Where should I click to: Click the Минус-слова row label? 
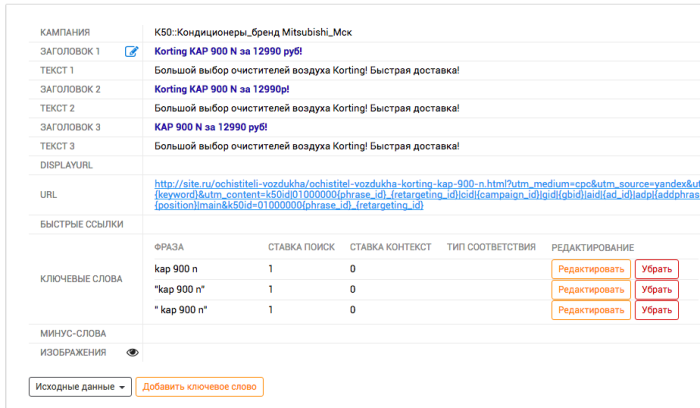tap(73, 334)
